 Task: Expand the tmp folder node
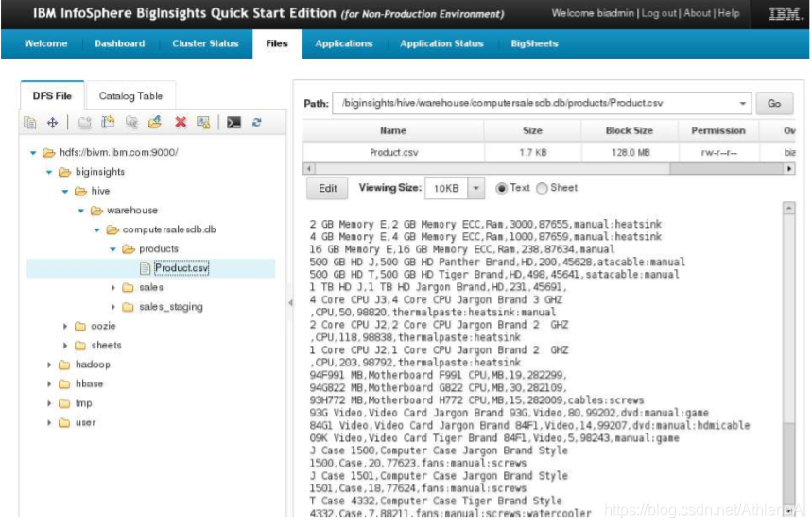click(x=49, y=403)
